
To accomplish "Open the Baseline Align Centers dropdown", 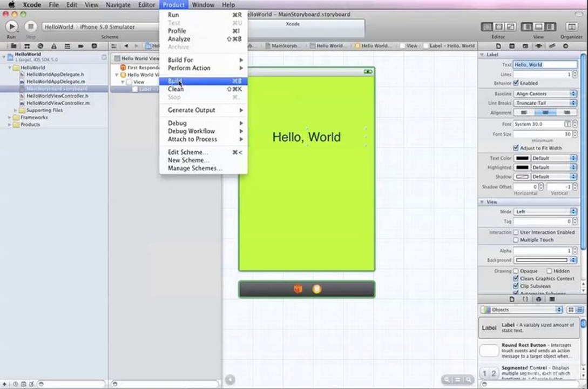I will pyautogui.click(x=545, y=93).
